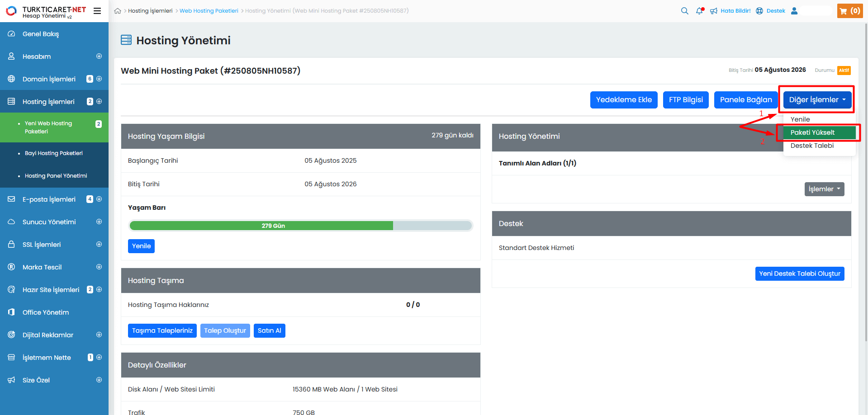This screenshot has height=415, width=868.
Task: Open the Diğer İşlemler dropdown
Action: coord(817,100)
